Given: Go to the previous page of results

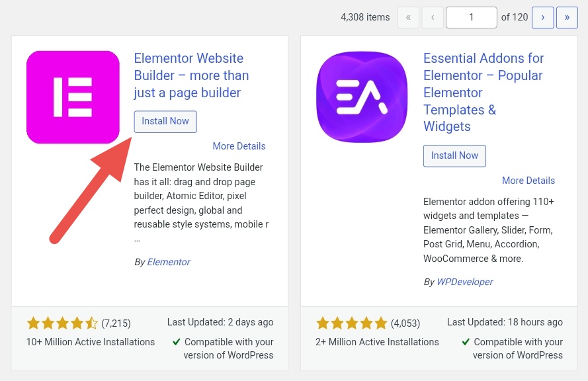Looking at the screenshot, I should 433,17.
